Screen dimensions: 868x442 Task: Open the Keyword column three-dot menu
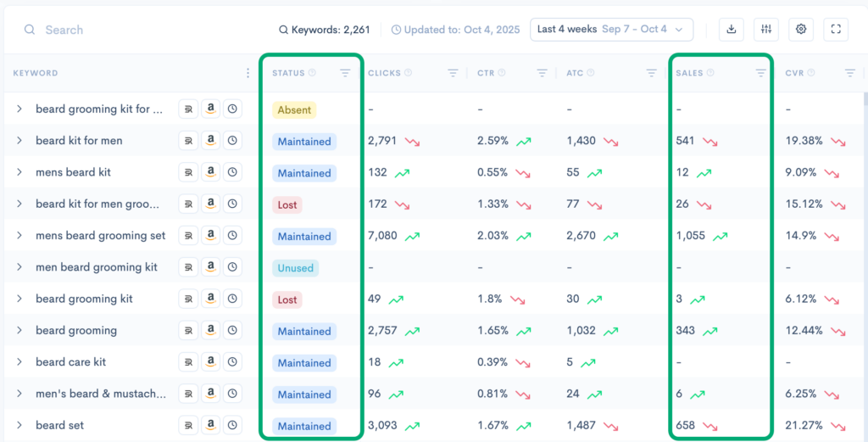[248, 74]
